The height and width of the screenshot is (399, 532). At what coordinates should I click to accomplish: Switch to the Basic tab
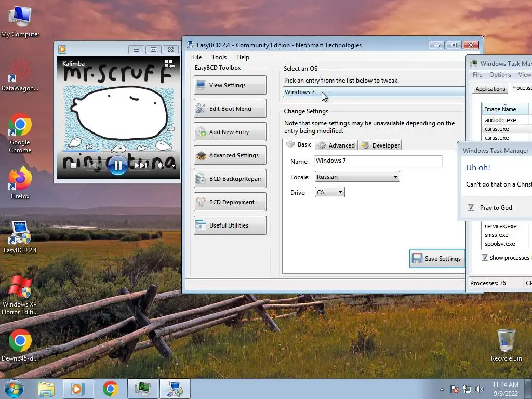point(299,144)
